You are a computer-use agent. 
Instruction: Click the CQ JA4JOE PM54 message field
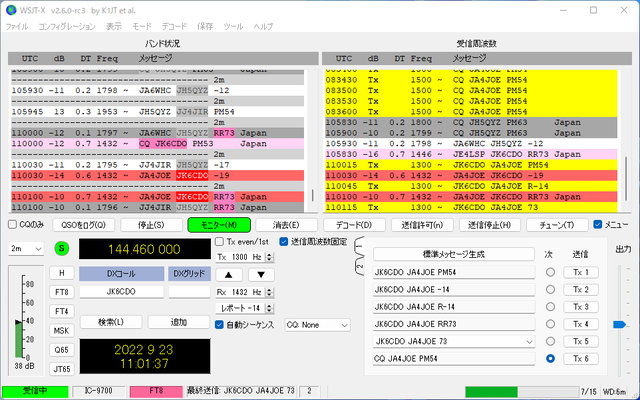coord(453,359)
